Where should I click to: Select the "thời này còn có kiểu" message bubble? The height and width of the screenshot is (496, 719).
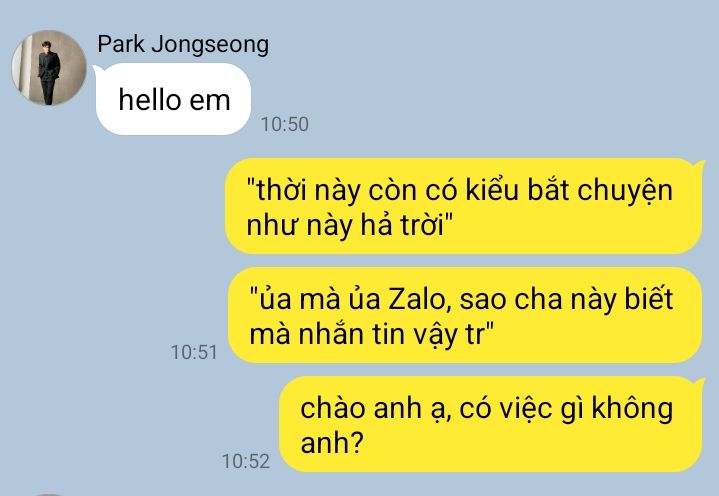pos(464,206)
